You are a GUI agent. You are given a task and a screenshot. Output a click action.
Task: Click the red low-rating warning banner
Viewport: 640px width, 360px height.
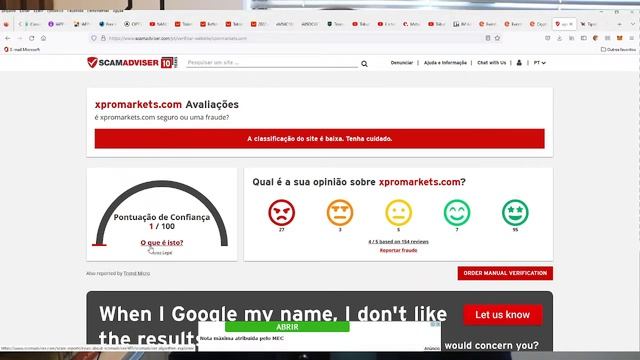[319, 139]
